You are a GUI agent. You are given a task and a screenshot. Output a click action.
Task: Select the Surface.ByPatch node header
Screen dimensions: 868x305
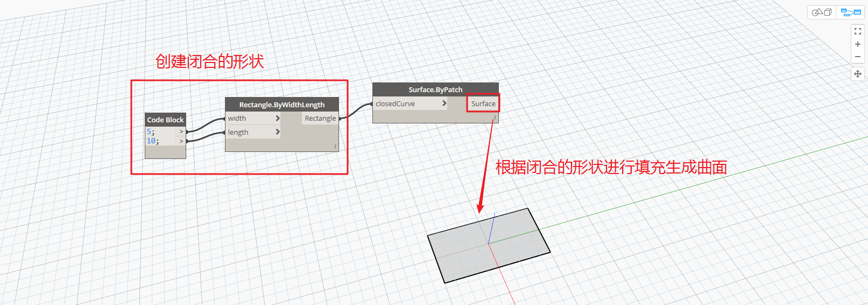[x=435, y=89]
